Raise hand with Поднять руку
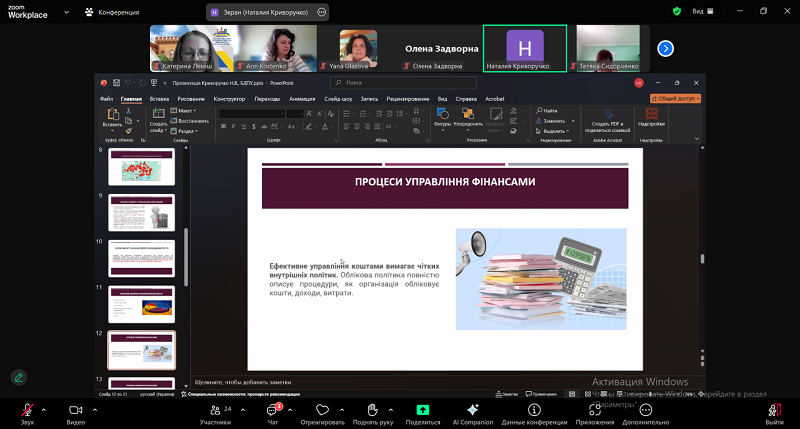Image resolution: width=800 pixels, height=429 pixels. coord(372,410)
